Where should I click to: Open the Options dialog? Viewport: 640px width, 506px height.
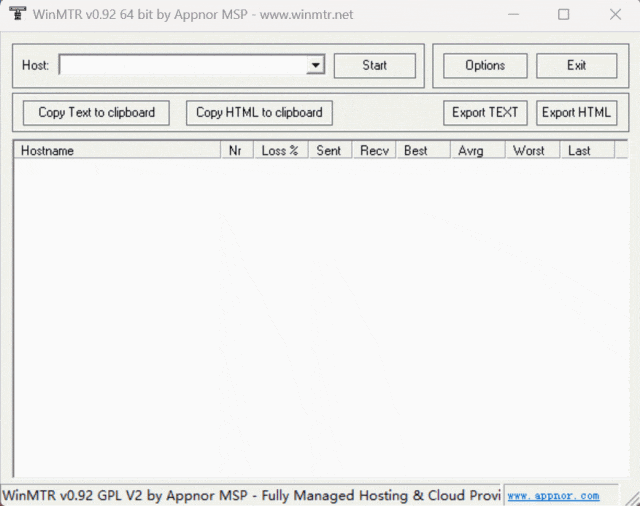pyautogui.click(x=485, y=65)
